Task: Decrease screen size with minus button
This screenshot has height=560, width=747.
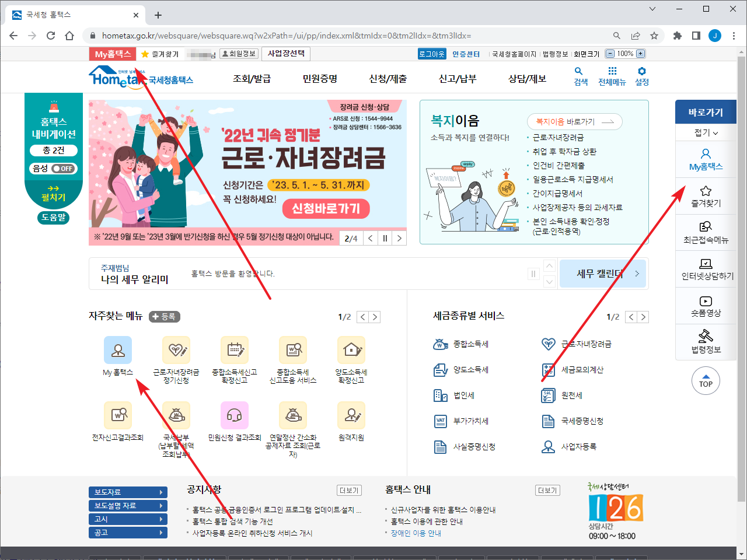Action: (610, 54)
